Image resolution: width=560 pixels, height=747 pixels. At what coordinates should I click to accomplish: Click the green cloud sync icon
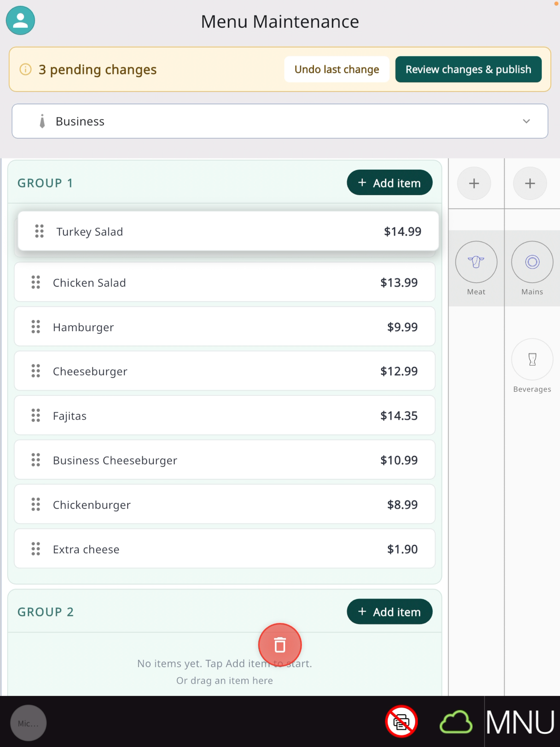[x=456, y=722]
